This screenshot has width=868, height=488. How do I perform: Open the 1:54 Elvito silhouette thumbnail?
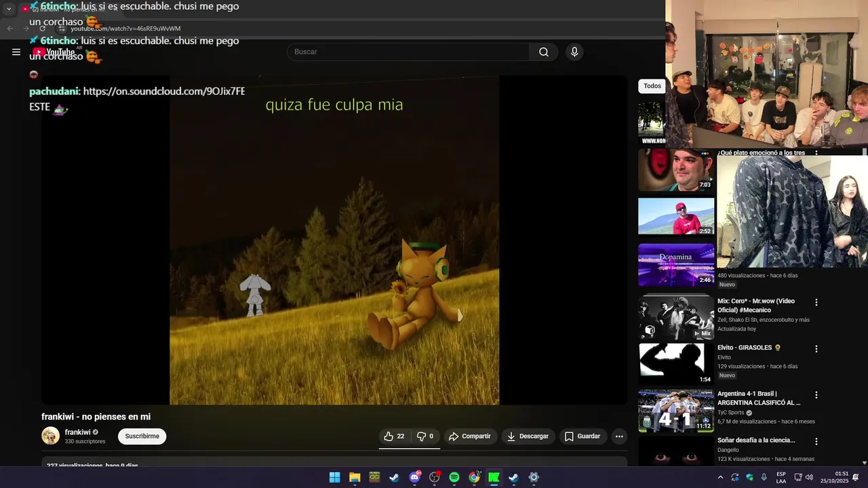[676, 363]
